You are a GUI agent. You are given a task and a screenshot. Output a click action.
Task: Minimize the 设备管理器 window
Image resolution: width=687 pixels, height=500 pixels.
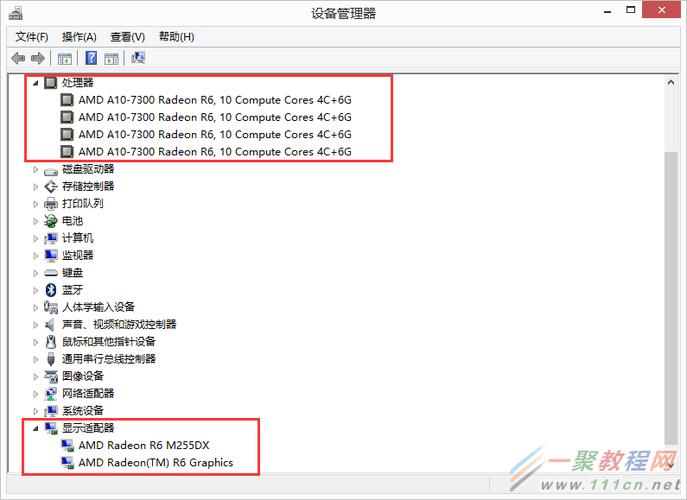(607, 11)
